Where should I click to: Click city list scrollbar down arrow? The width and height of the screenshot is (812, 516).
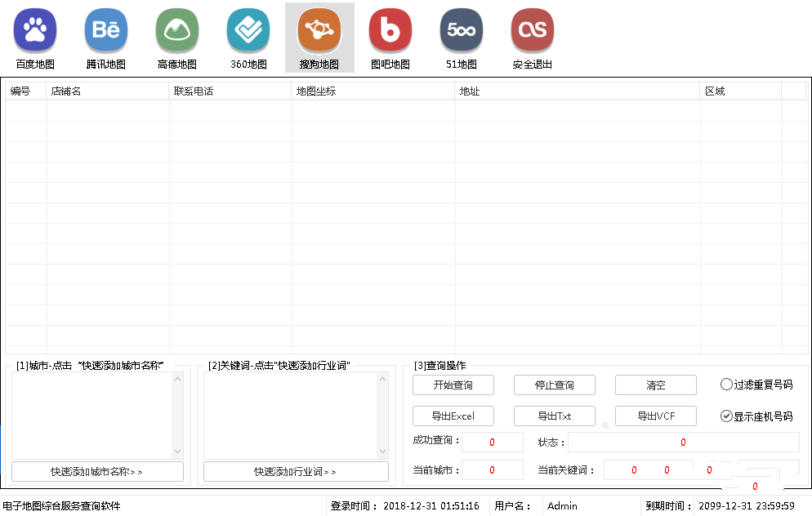pos(177,451)
